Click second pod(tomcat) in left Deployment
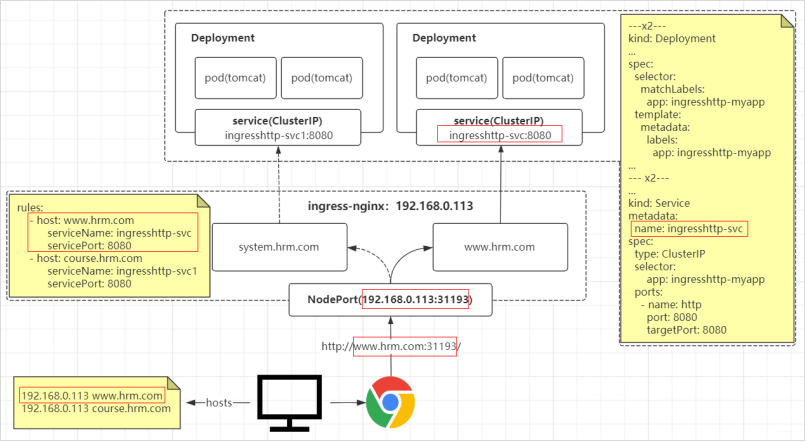 tap(322, 78)
